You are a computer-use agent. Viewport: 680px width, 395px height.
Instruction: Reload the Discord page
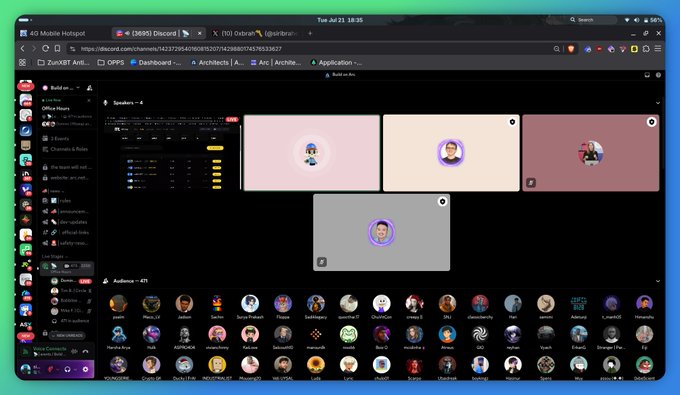46,49
